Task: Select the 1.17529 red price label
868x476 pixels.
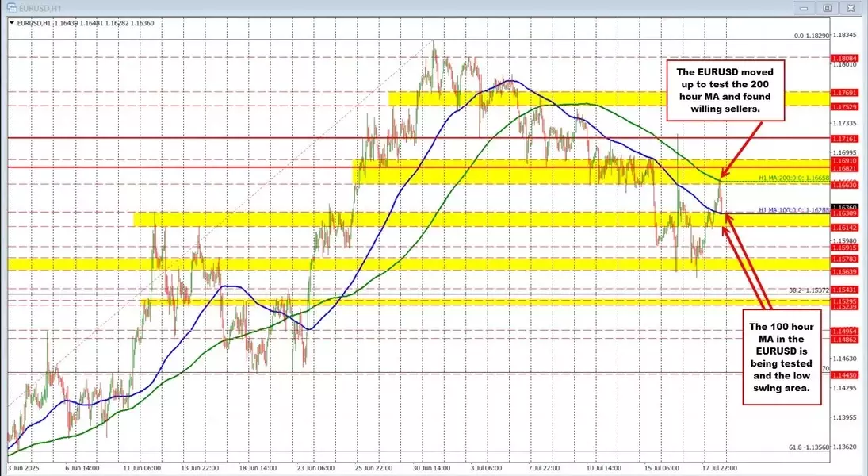Action: 845,107
